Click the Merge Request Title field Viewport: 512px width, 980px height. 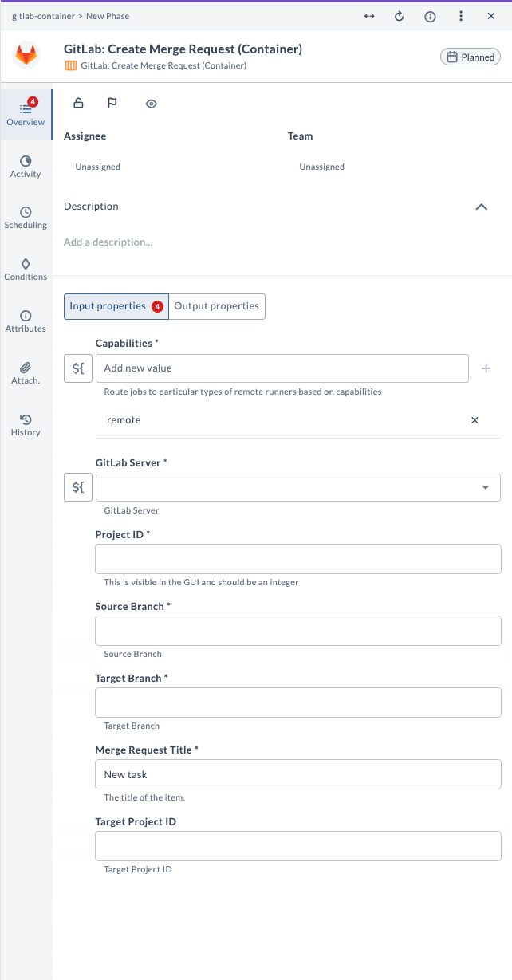[x=298, y=774]
